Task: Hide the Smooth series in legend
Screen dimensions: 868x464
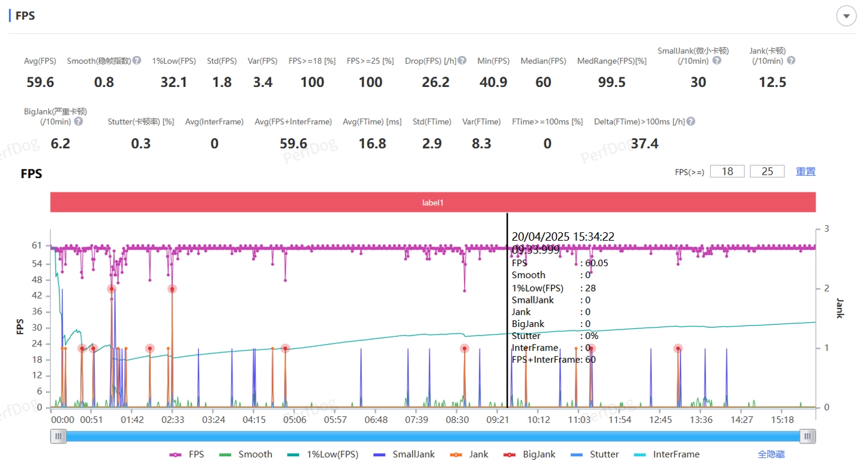Action: point(247,454)
